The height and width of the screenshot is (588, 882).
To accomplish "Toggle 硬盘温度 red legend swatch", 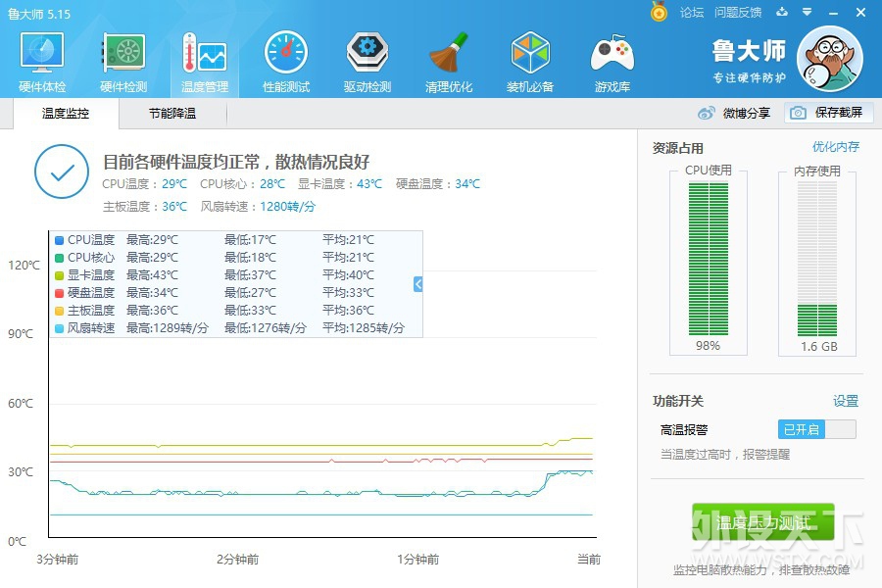I will (59, 293).
